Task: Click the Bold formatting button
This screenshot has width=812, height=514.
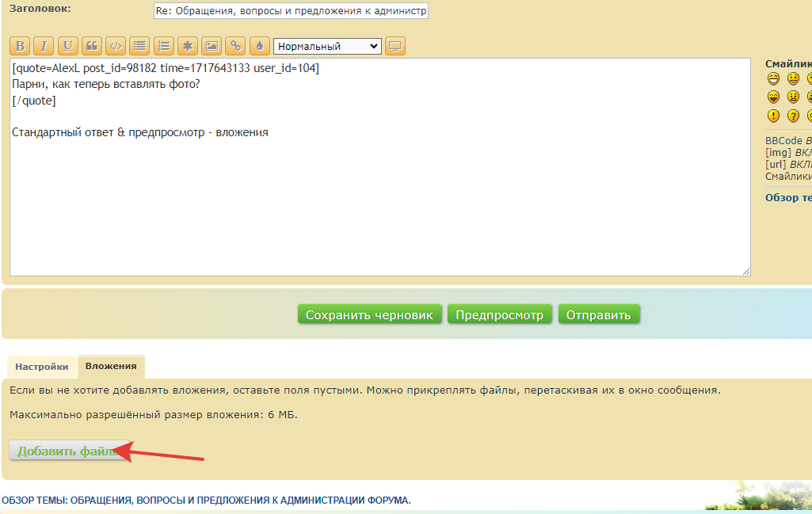Action: 21,46
